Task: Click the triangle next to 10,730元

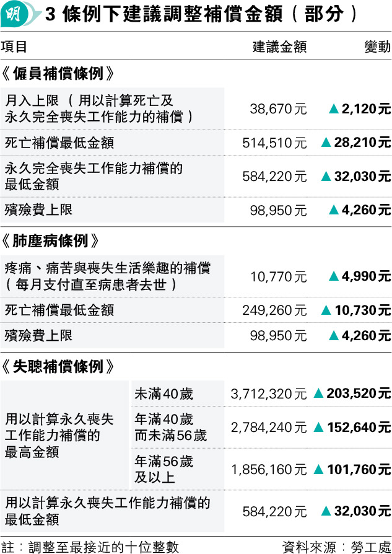Action: click(326, 310)
